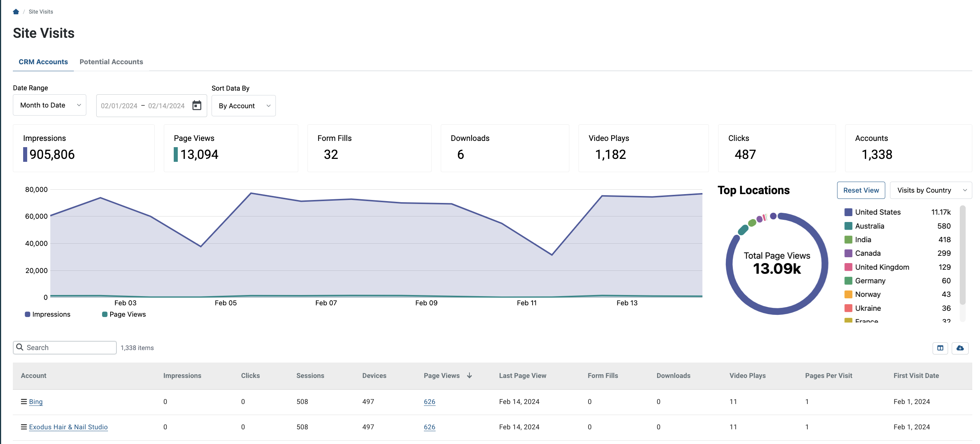Open the Bing account link

pos(36,401)
